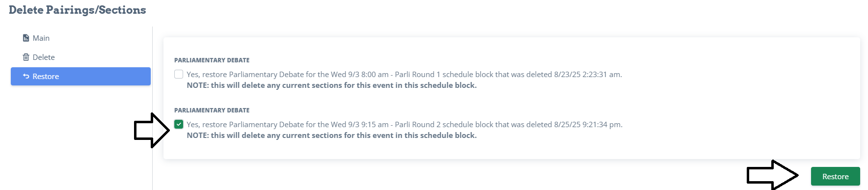The height and width of the screenshot is (190, 868).
Task: Click the Wed 9/3 9:15 am restore label text
Action: [x=405, y=124]
